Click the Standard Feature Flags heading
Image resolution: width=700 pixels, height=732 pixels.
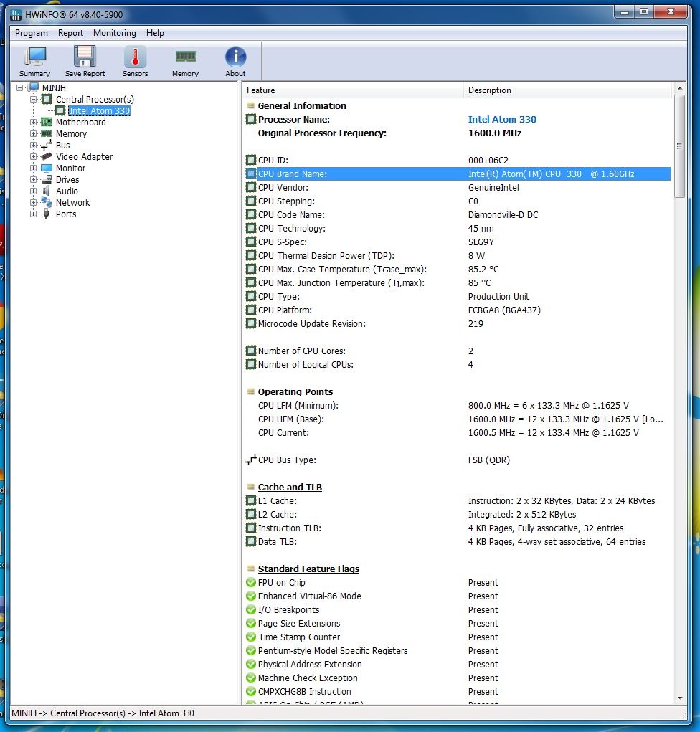[x=308, y=569]
